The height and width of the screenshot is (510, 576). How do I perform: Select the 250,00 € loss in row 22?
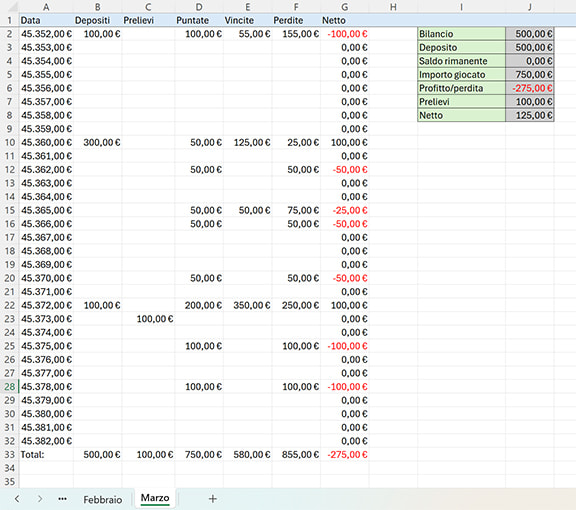296,305
